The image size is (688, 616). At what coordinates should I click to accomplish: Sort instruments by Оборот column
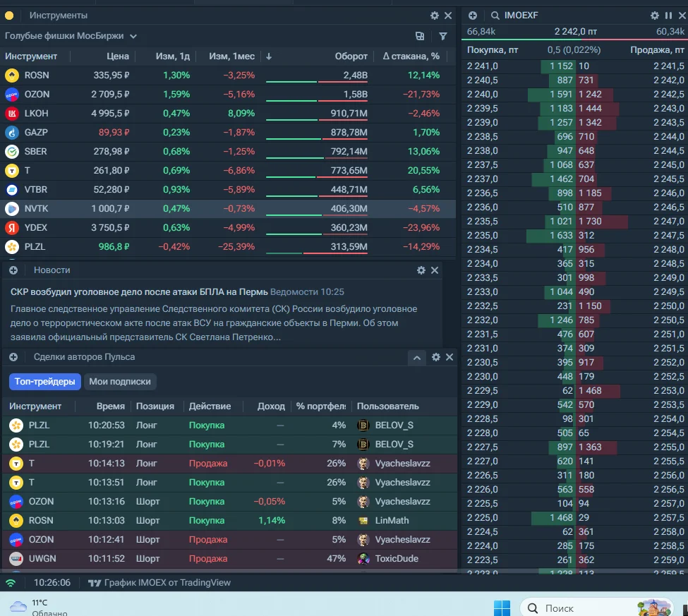click(x=351, y=56)
